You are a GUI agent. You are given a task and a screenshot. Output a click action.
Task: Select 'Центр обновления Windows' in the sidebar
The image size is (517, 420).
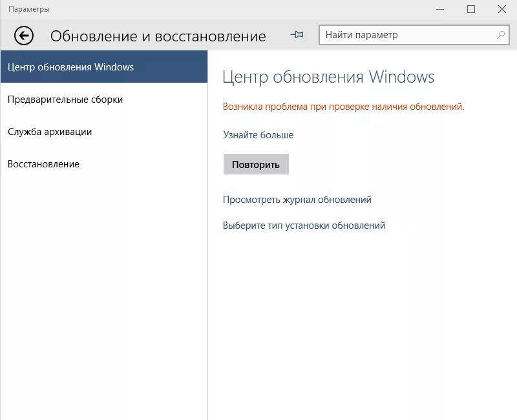coord(104,67)
